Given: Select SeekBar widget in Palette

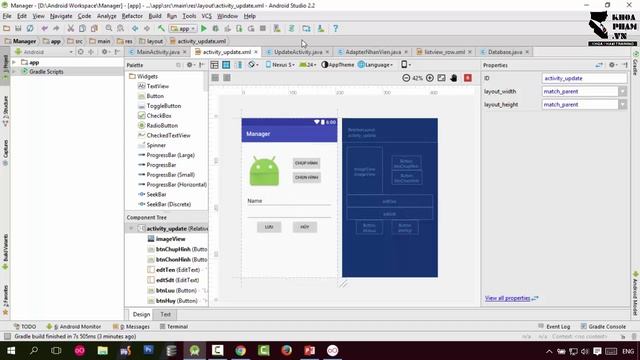Looking at the screenshot, I should pos(156,194).
